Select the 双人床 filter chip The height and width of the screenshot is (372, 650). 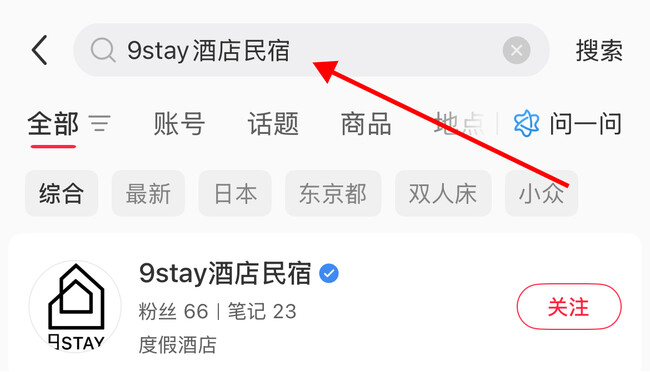click(x=443, y=193)
